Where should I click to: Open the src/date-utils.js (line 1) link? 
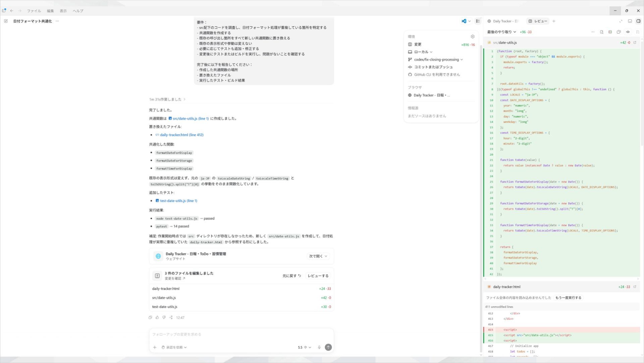[189, 119]
